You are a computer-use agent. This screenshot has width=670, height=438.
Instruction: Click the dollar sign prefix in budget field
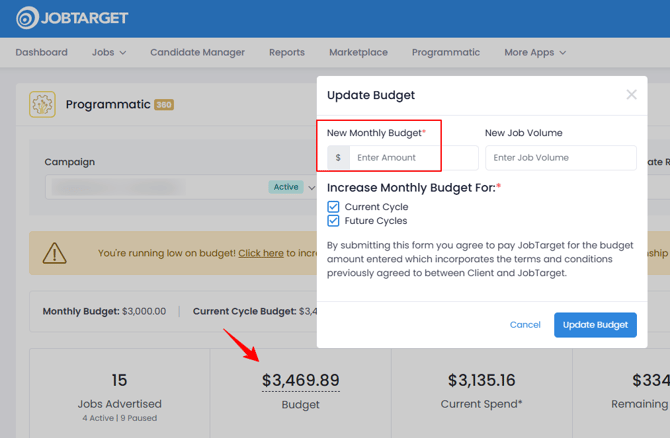338,158
